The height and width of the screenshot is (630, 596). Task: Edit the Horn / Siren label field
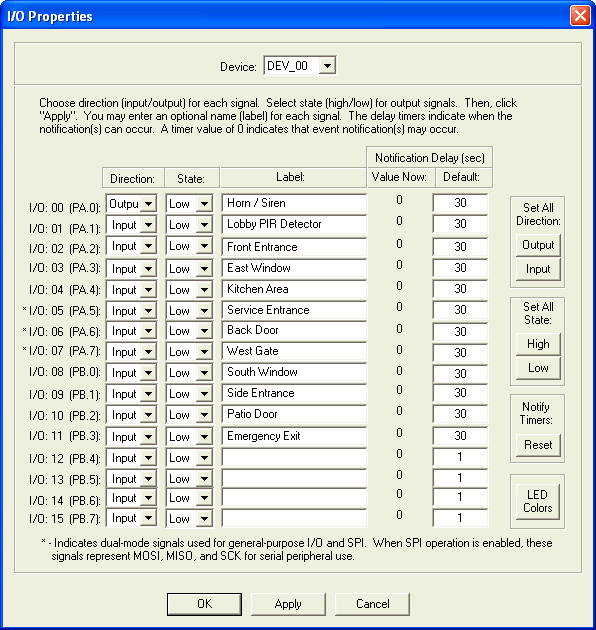click(294, 203)
